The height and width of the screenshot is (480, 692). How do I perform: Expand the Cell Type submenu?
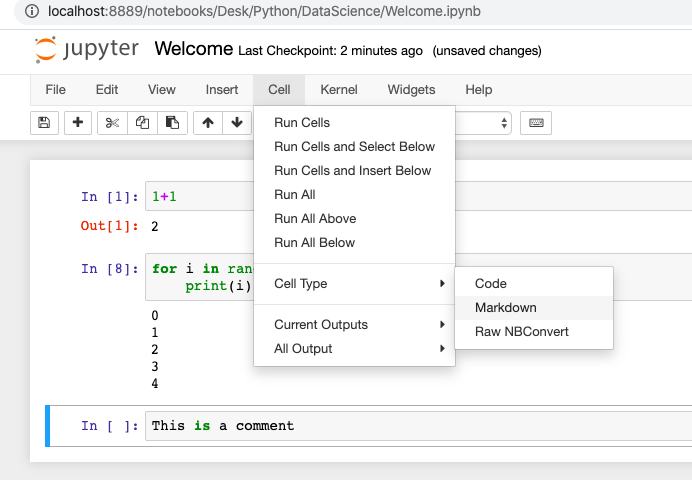(x=354, y=284)
